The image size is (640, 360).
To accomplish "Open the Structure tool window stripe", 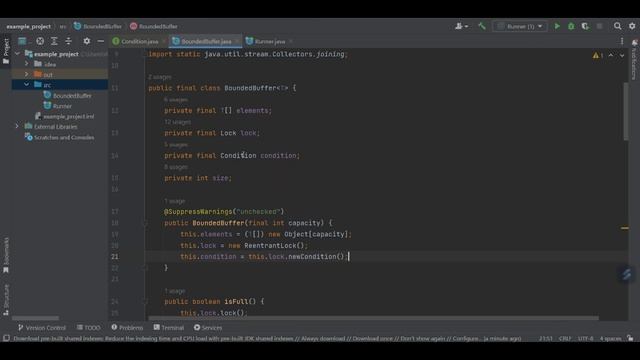I will point(6,300).
